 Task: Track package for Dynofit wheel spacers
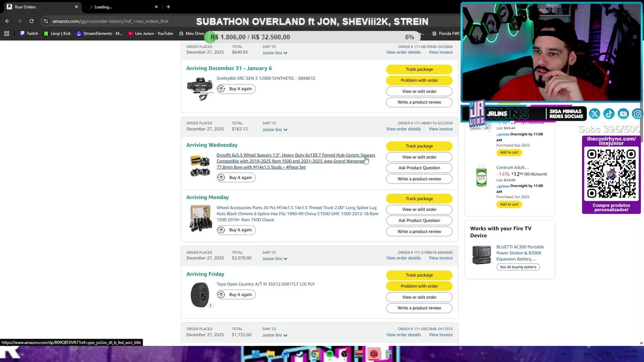(x=419, y=146)
